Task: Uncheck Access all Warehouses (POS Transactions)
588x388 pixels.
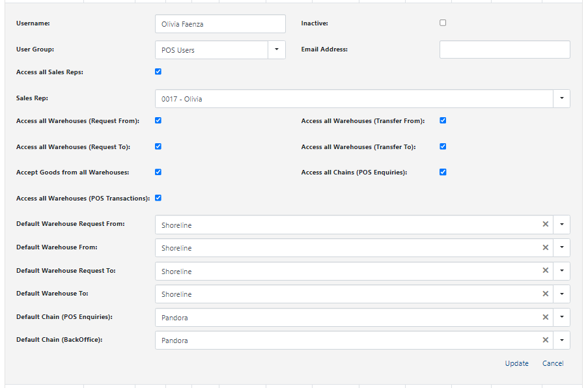Action: coord(158,198)
